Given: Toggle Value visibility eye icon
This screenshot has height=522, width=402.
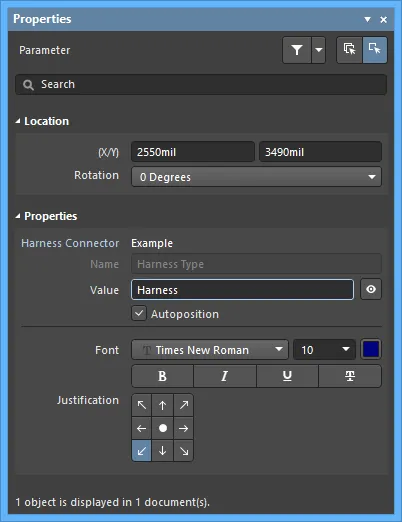Looking at the screenshot, I should pyautogui.click(x=371, y=289).
